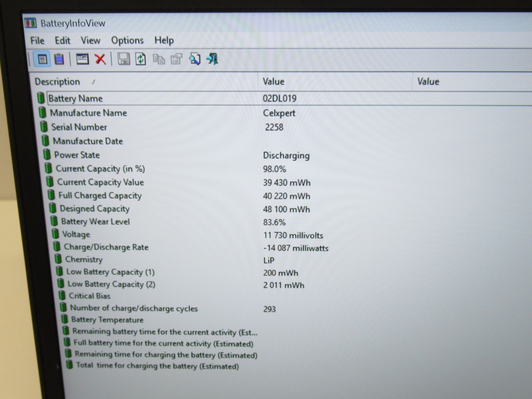The image size is (532, 399).
Task: Click battery icon beside Serial Number row
Action: click(x=44, y=127)
